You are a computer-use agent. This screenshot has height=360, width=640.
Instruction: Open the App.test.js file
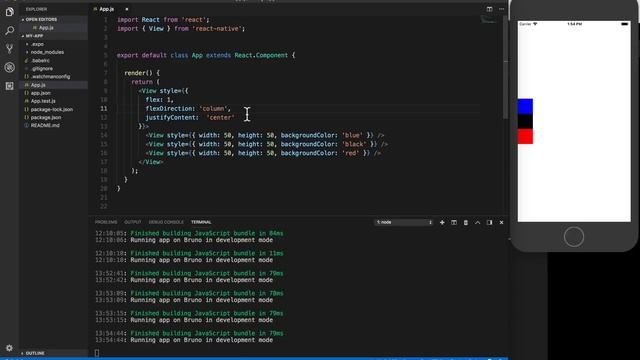pyautogui.click(x=43, y=101)
